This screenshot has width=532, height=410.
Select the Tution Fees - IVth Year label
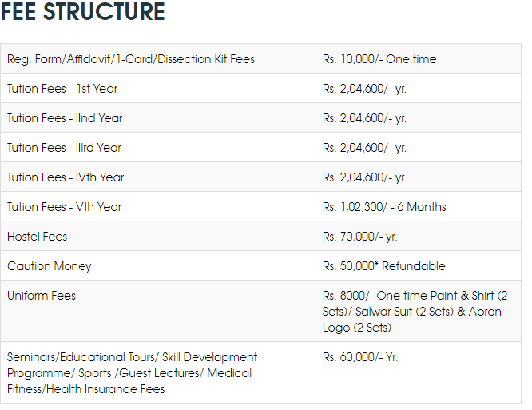pyautogui.click(x=66, y=177)
